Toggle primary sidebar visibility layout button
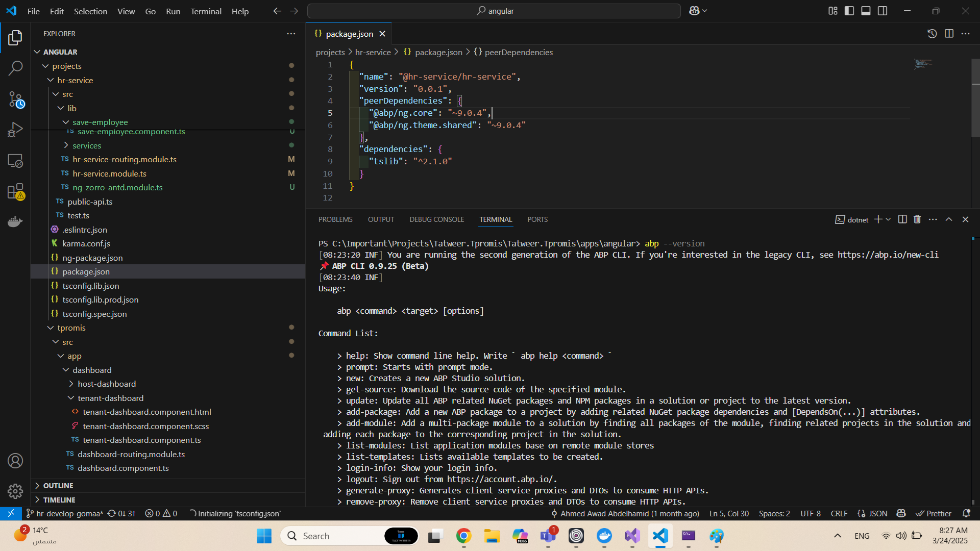This screenshot has height=551, width=980. pyautogui.click(x=849, y=11)
